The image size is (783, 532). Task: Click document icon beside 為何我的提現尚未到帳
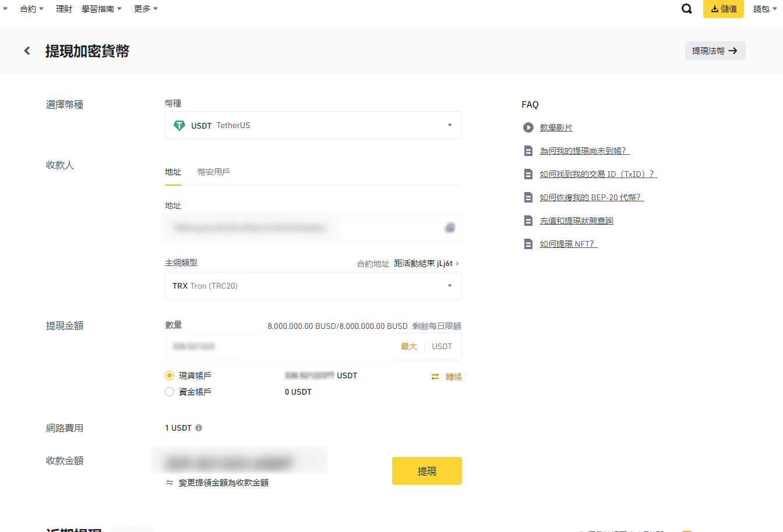pyautogui.click(x=528, y=151)
